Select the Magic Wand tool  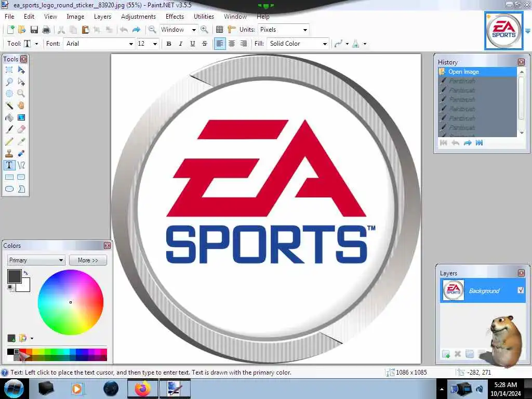click(9, 105)
